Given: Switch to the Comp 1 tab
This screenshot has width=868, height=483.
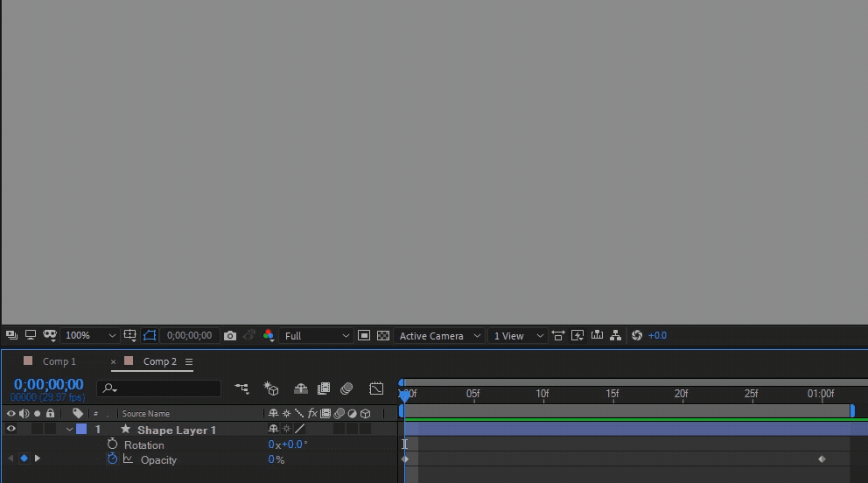Looking at the screenshot, I should [59, 361].
